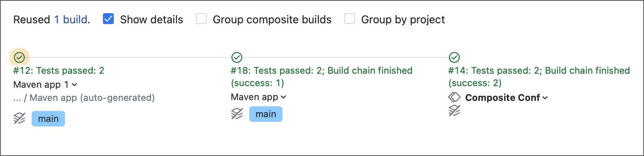This screenshot has width=644, height=156.
Task: Enable Group by project checkbox
Action: [349, 19]
